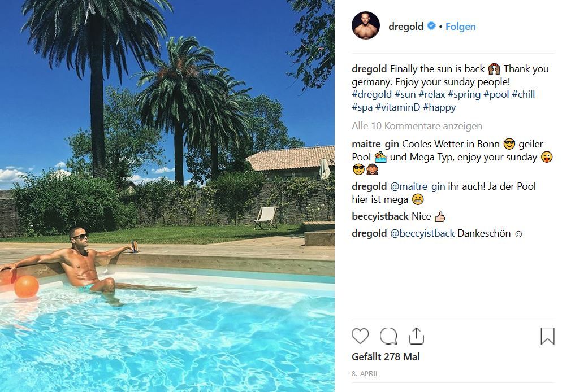Click the verified badge next to dregold
The height and width of the screenshot is (392, 571).
(431, 26)
